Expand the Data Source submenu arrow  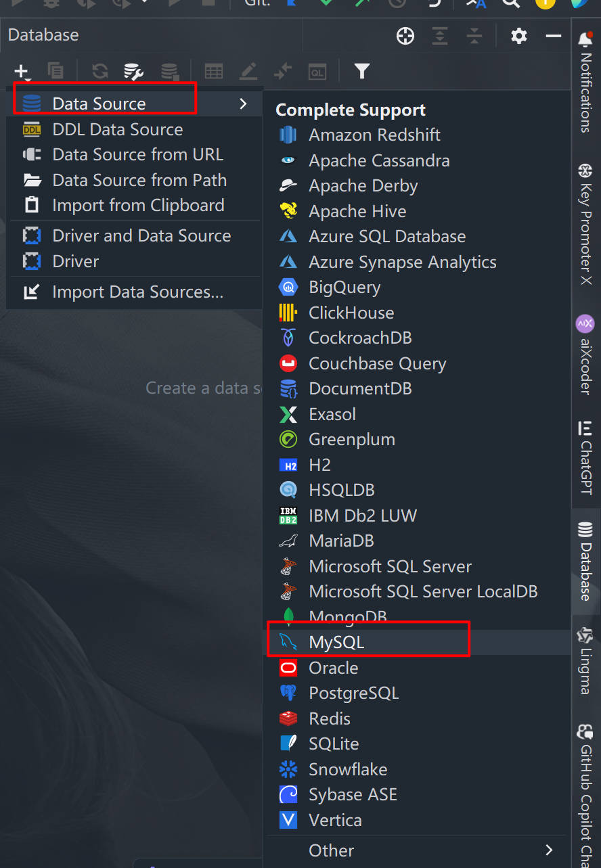(243, 104)
